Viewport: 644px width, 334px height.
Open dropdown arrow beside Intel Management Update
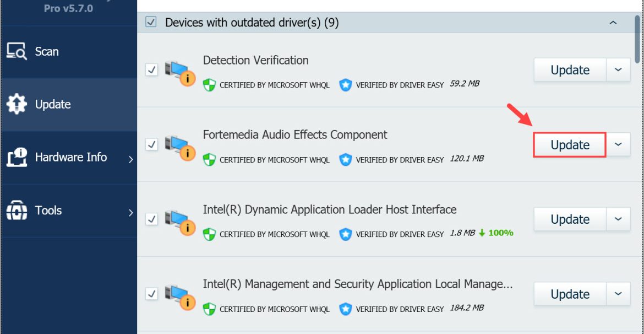[x=619, y=294]
